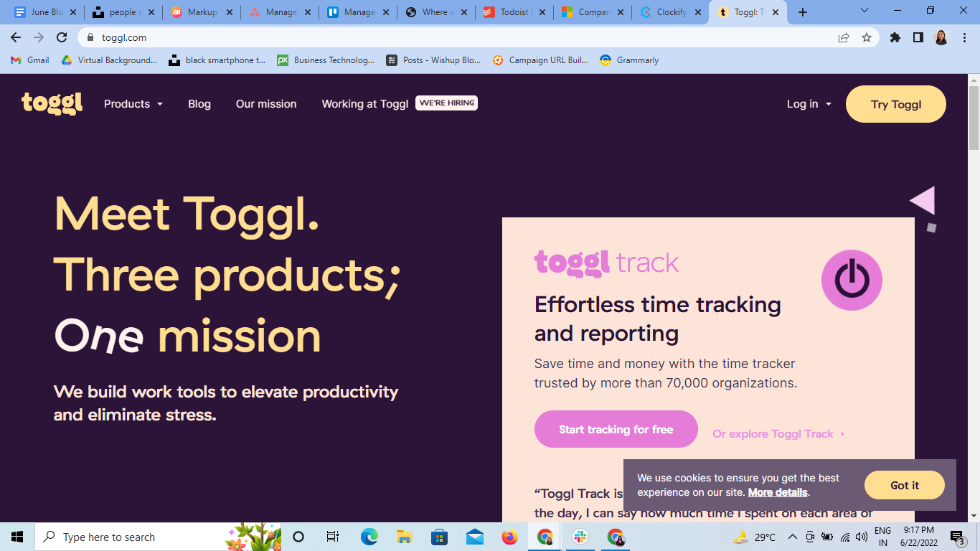Viewport: 980px width, 551px height.
Task: Open Gmail bookmark
Action: pyautogui.click(x=30, y=60)
